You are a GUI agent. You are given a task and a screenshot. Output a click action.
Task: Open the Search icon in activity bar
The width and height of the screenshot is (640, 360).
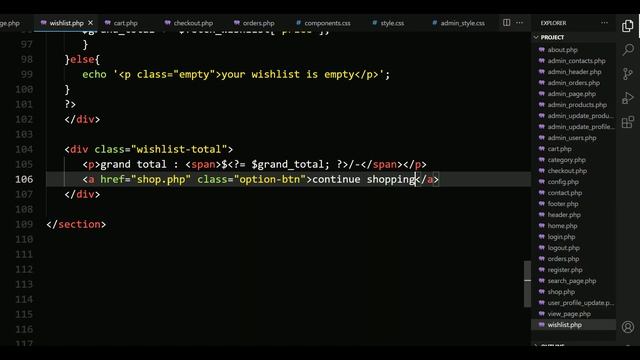(x=628, y=50)
